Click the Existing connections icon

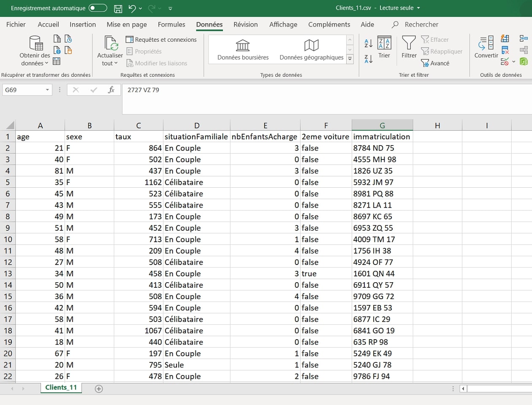click(x=68, y=50)
